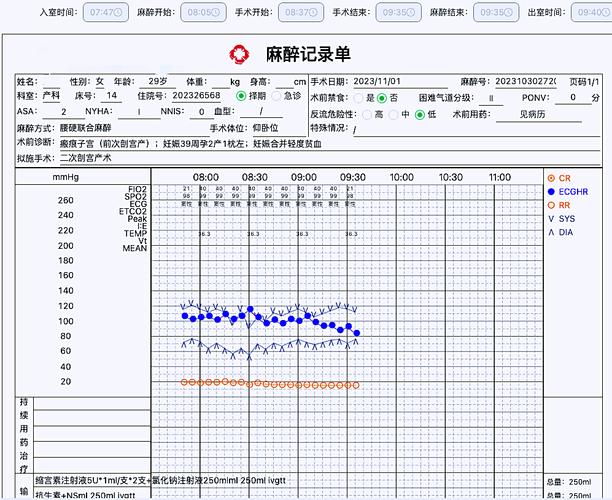Viewport: 612px width, 500px height.
Task: Open the 手术结束 time field 09:35
Action: coord(399,12)
